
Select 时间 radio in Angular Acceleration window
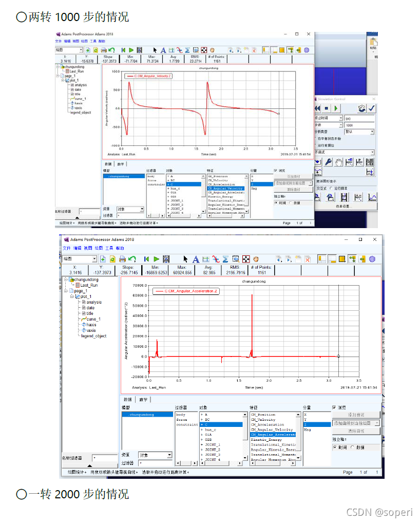[x=335, y=447]
